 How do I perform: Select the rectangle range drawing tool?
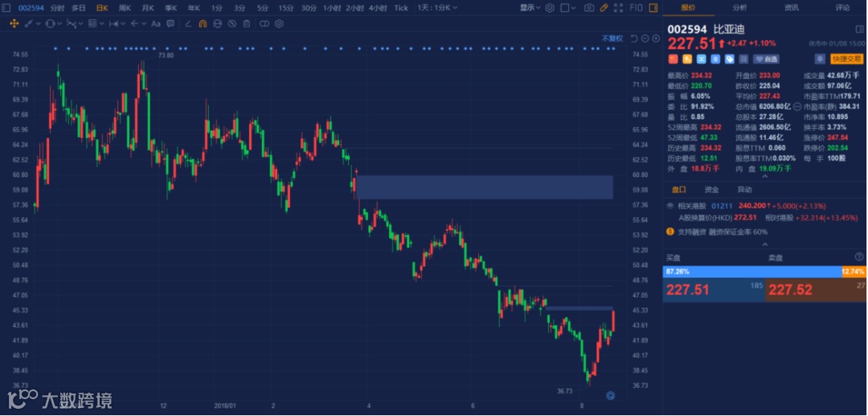[x=92, y=24]
